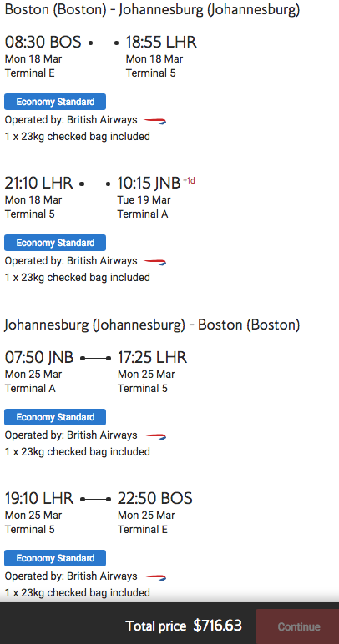Select Economy Standard badge for 08:30 BOS flight
339x644 pixels.
55,102
